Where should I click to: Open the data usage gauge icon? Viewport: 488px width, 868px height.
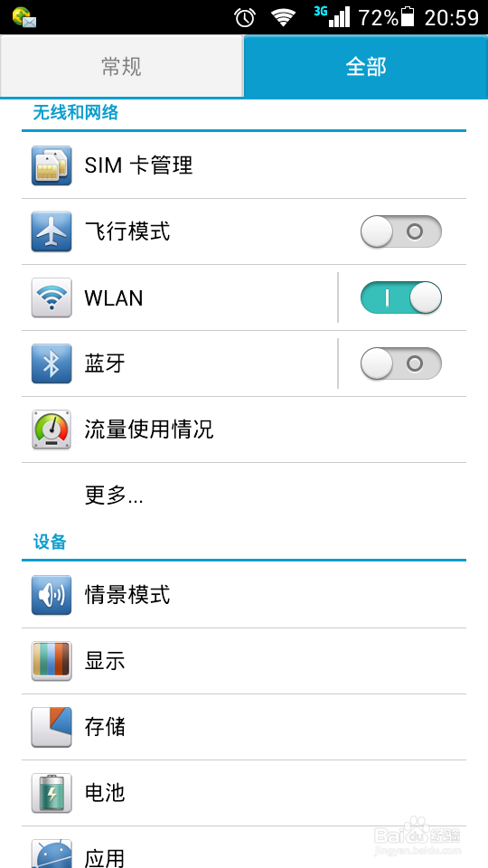(52, 429)
